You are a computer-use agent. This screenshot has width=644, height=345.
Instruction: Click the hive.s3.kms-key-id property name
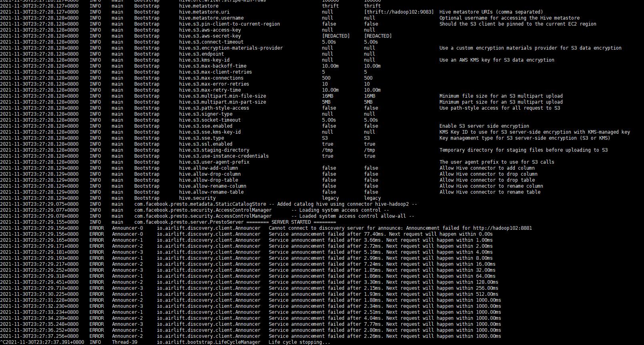pos(204,60)
